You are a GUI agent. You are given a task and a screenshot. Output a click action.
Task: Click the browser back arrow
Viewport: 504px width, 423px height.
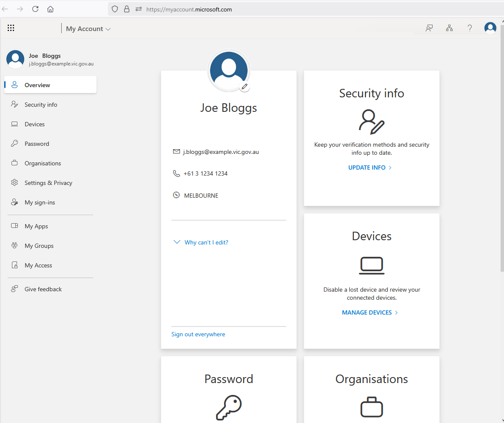[x=5, y=9]
